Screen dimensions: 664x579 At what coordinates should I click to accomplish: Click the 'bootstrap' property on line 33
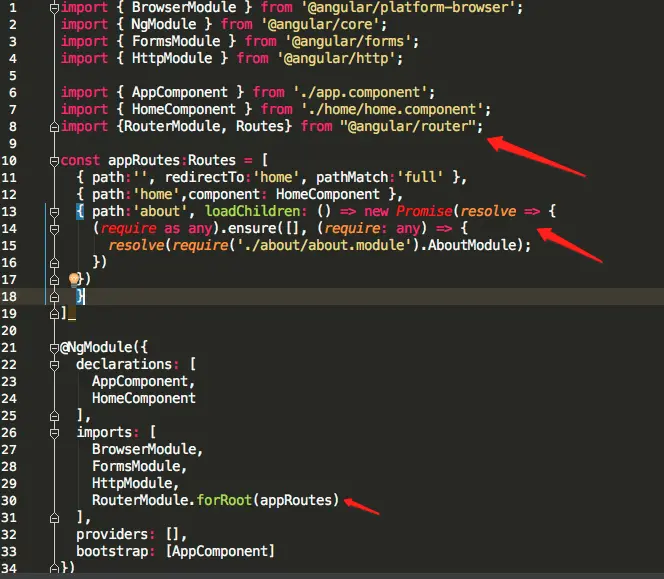pyautogui.click(x=112, y=551)
